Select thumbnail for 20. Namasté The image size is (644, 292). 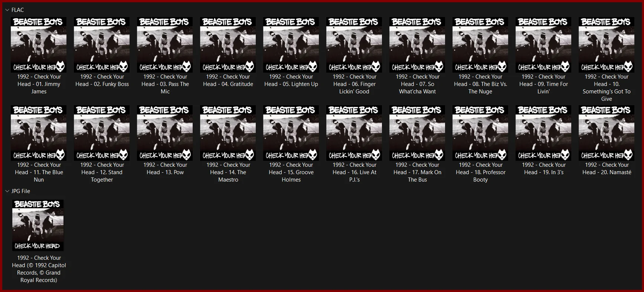point(607,133)
